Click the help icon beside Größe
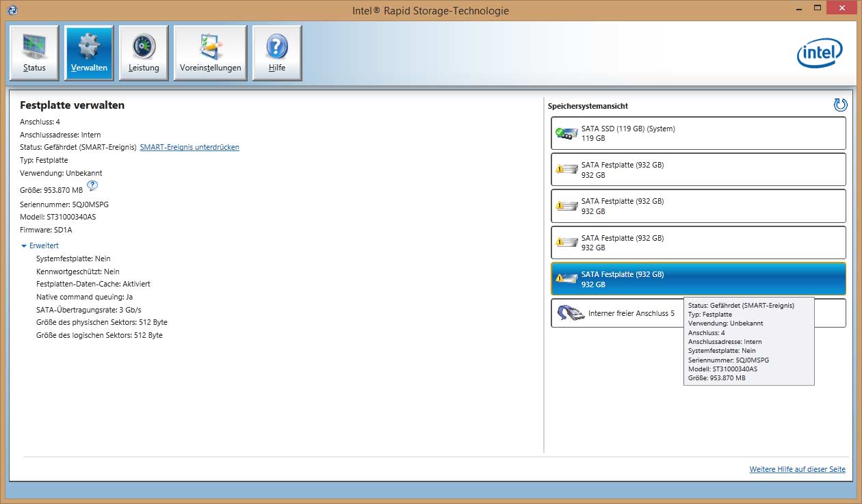The width and height of the screenshot is (862, 504). [x=92, y=185]
